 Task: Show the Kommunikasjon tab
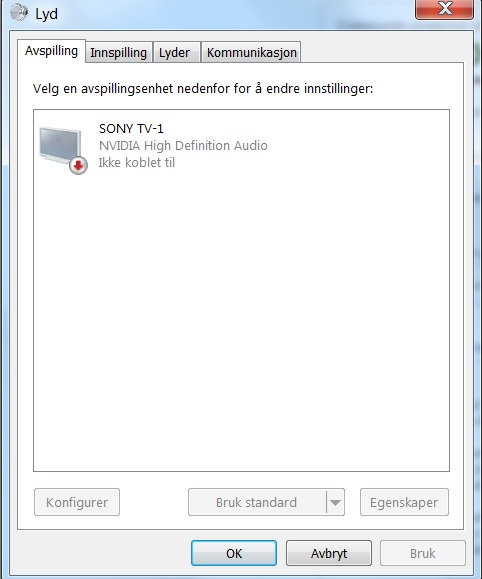point(252,52)
